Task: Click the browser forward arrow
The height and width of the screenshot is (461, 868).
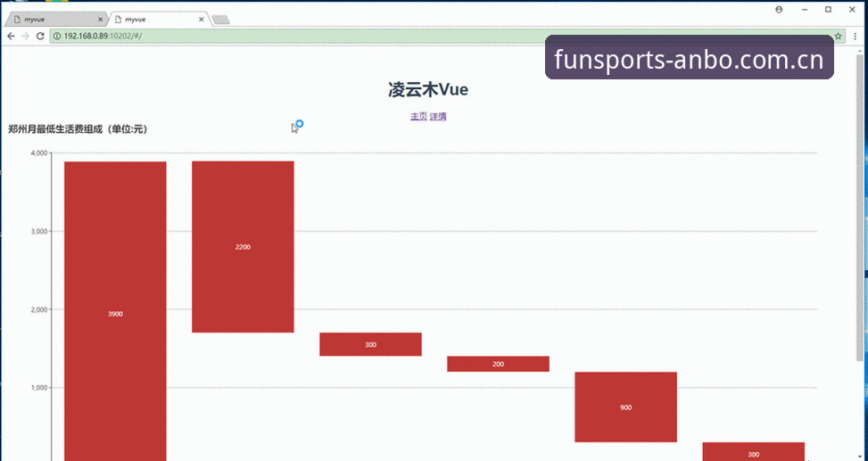Action: [26, 36]
